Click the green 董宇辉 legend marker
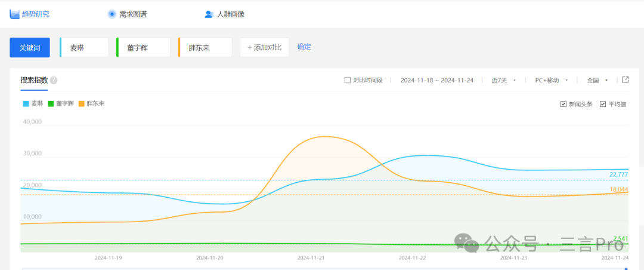This screenshot has height=270, width=644. coord(51,103)
